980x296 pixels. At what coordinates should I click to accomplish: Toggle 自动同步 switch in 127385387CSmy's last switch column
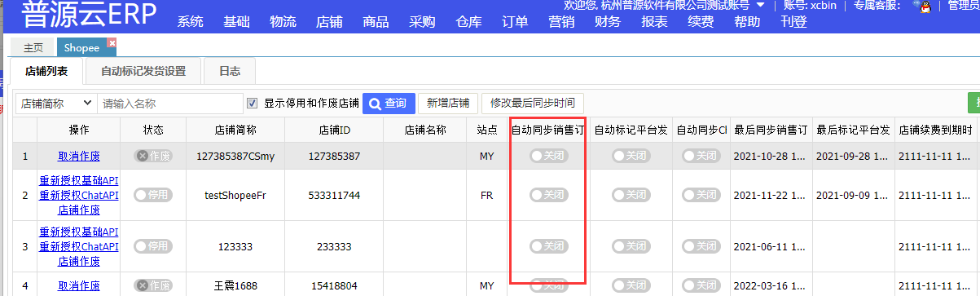pyautogui.click(x=701, y=155)
